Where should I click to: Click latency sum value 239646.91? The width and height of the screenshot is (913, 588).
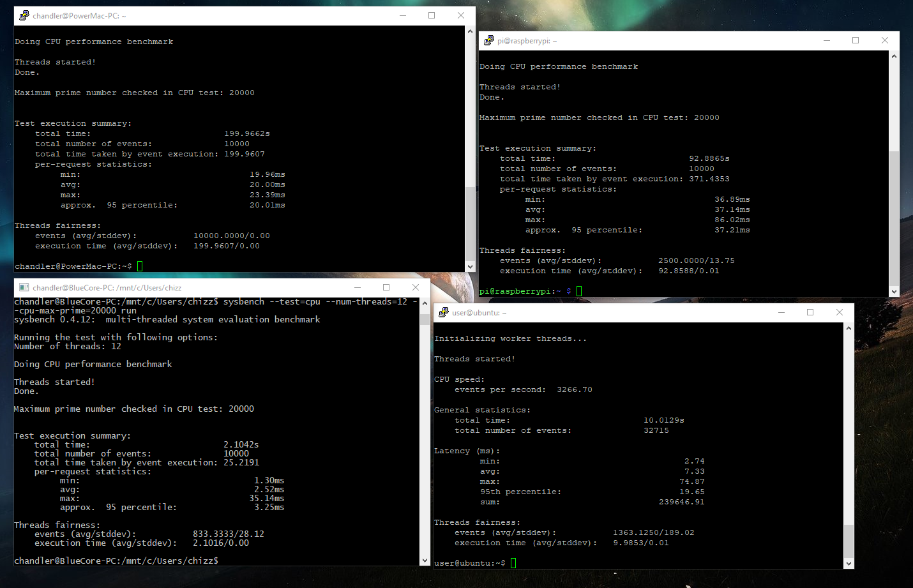coord(682,502)
